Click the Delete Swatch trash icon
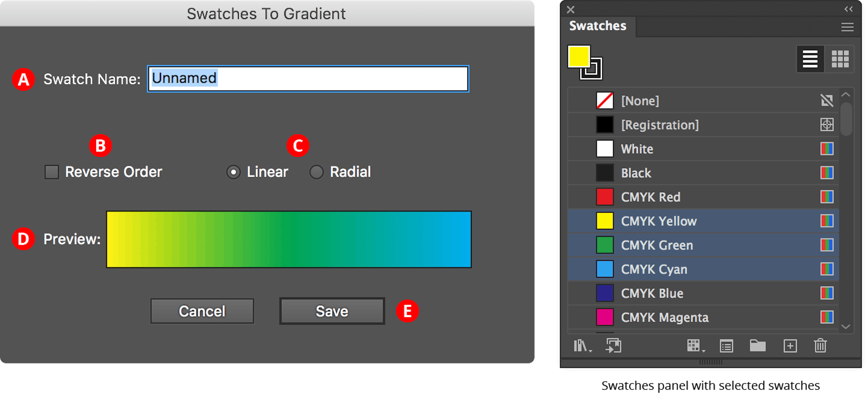The image size is (868, 397). click(821, 346)
